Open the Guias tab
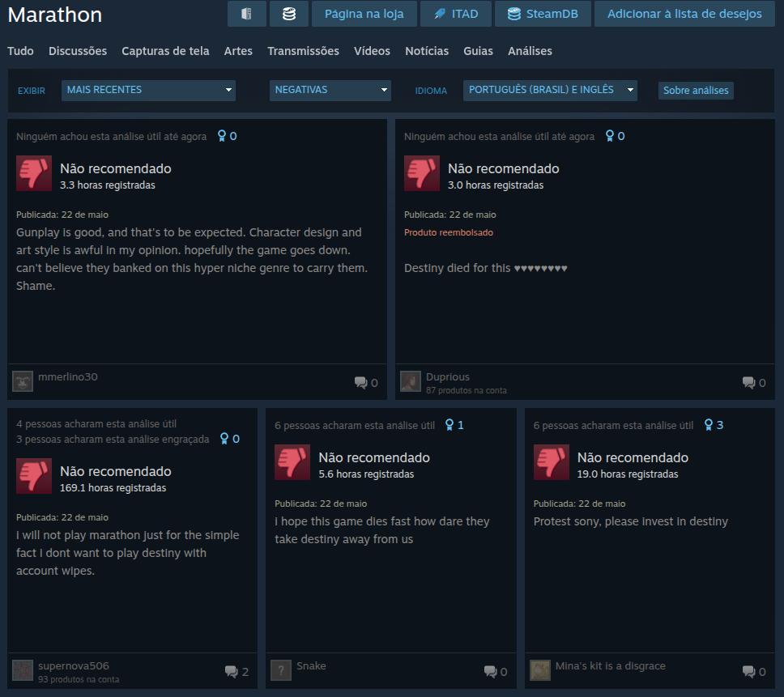784x697 pixels. click(x=478, y=51)
